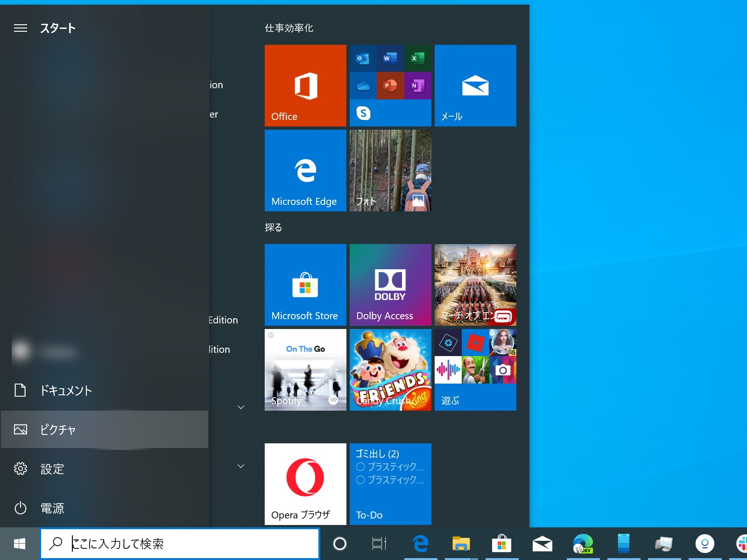Launch Excel from the Office apps tile
747x560 pixels.
coord(417,58)
